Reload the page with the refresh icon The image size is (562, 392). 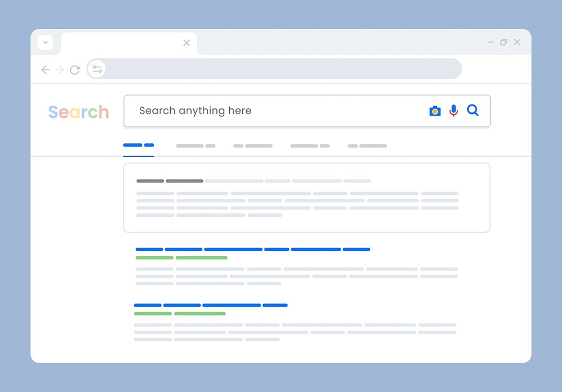[x=75, y=69]
